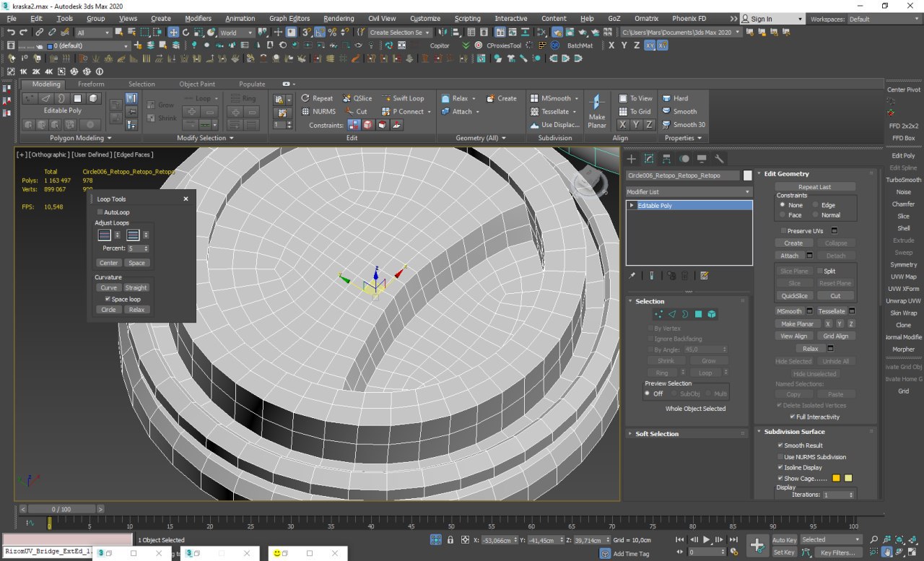Click the orange Show Cage color swatch
This screenshot has height=561, width=924.
836,478
